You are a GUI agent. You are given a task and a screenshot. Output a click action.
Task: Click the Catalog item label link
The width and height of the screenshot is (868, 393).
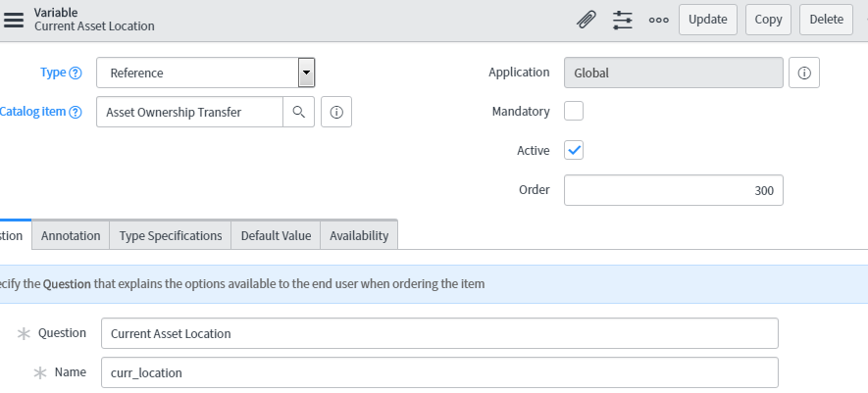(x=32, y=112)
